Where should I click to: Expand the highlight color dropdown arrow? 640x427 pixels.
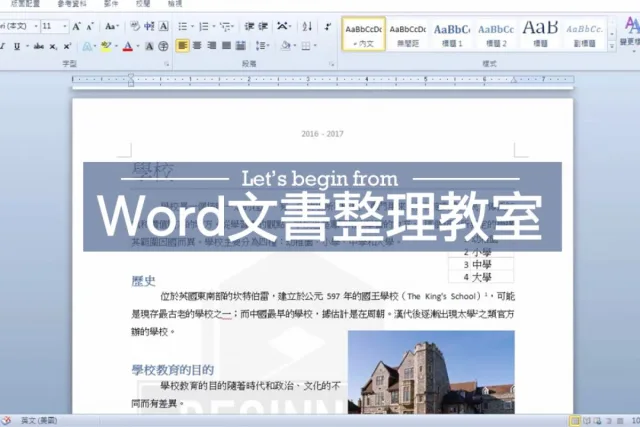pos(116,46)
